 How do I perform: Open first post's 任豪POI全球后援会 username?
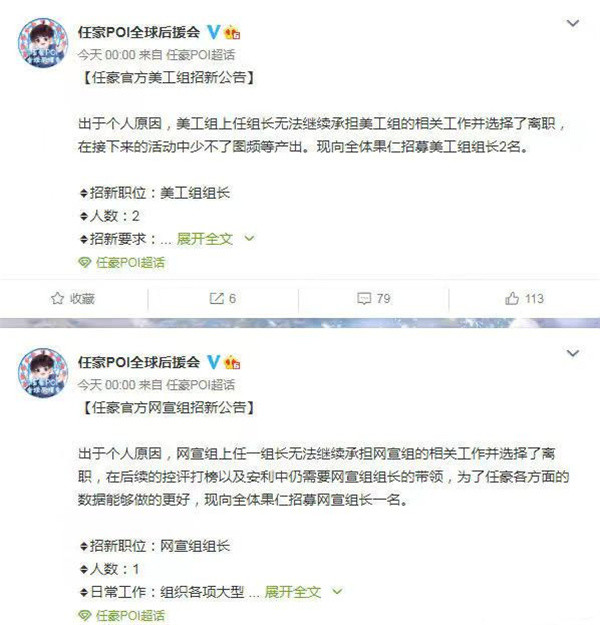coord(139,32)
